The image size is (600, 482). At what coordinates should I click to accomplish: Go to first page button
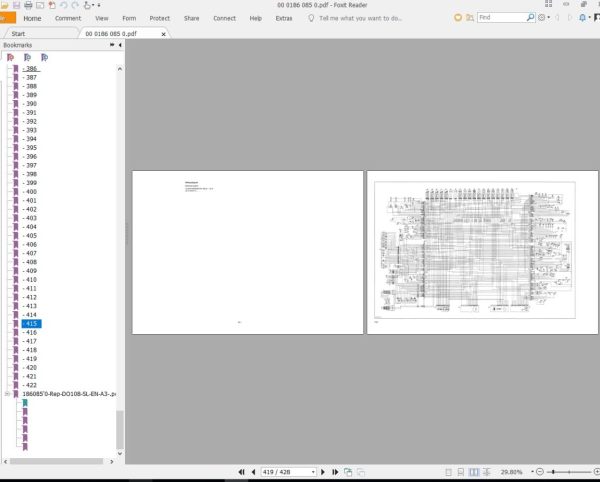241,472
